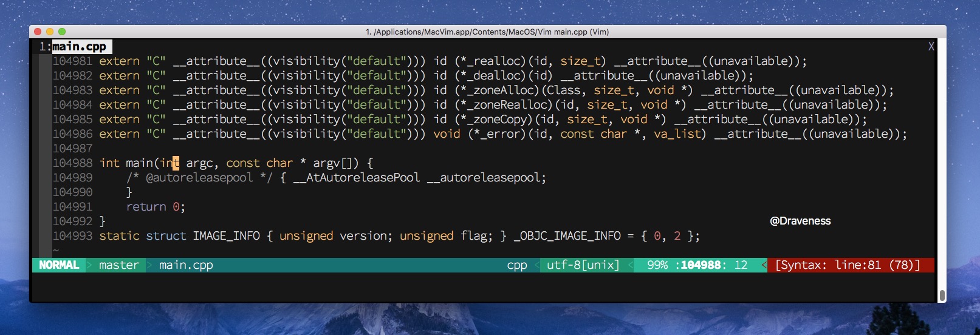Click line number 104992 in the gutter
This screenshot has width=980, height=335.
(x=73, y=222)
